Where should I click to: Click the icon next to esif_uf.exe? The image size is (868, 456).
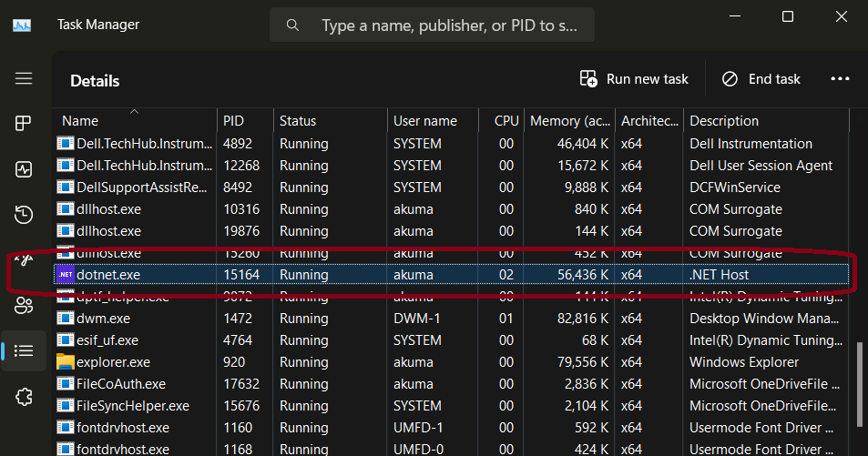(66, 339)
